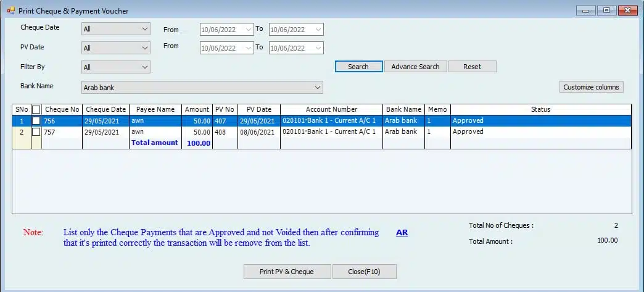The image size is (644, 292).
Task: Open the PV Date From date picker
Action: coord(227,48)
